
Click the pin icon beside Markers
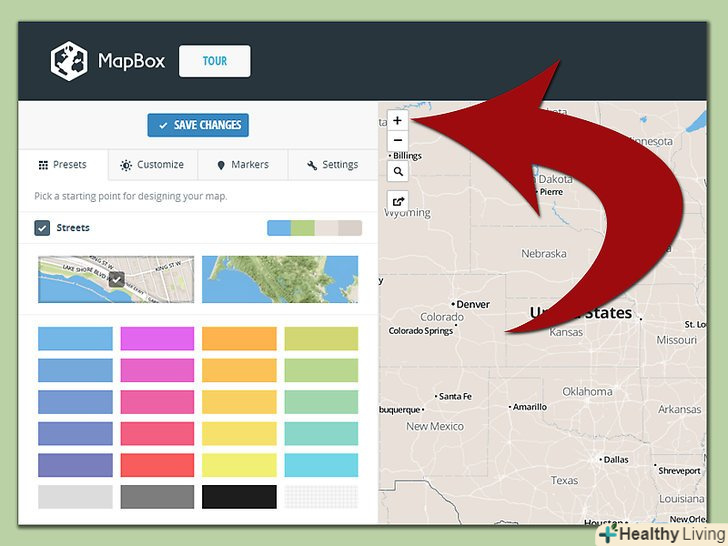point(221,165)
